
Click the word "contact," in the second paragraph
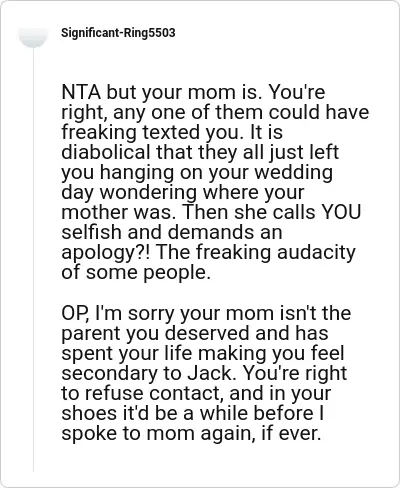(186, 394)
